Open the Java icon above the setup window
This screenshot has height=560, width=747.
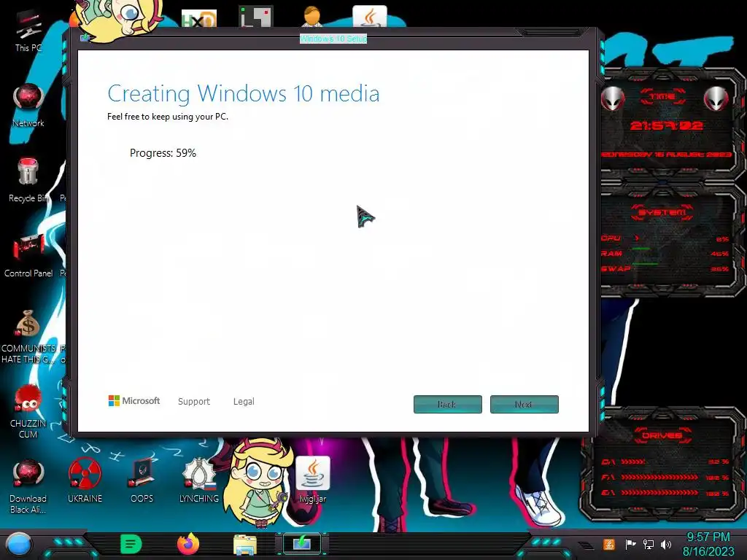click(x=370, y=17)
